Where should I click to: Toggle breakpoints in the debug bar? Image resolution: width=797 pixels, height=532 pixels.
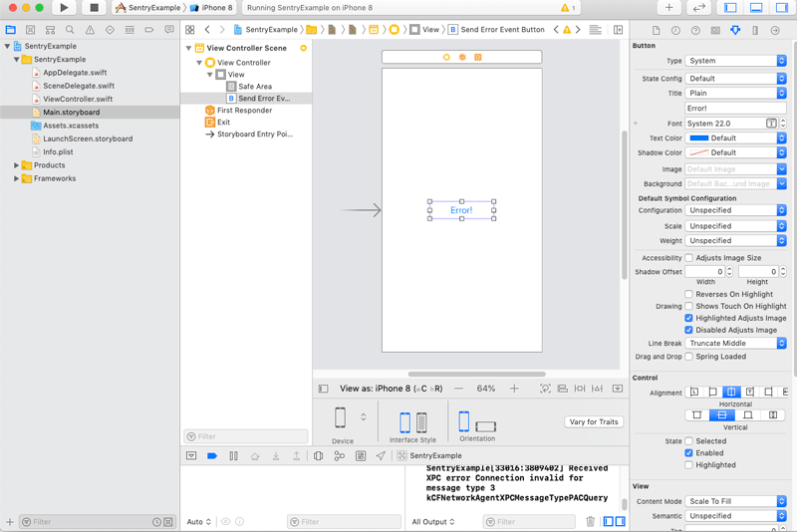click(x=212, y=455)
